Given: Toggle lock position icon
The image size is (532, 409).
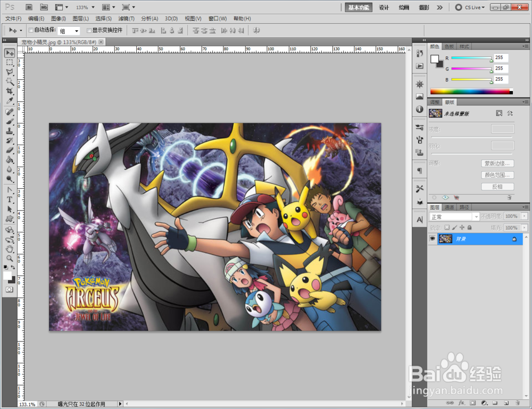Looking at the screenshot, I should (x=462, y=228).
